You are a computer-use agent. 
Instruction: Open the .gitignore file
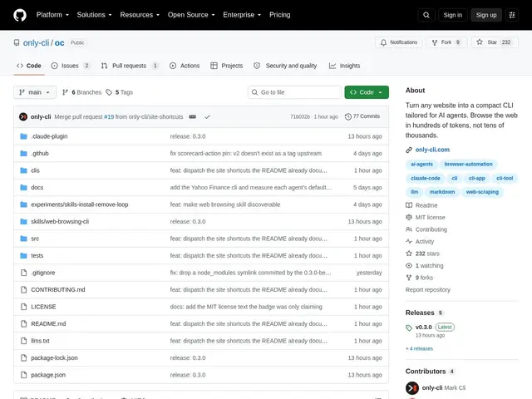tap(42, 273)
